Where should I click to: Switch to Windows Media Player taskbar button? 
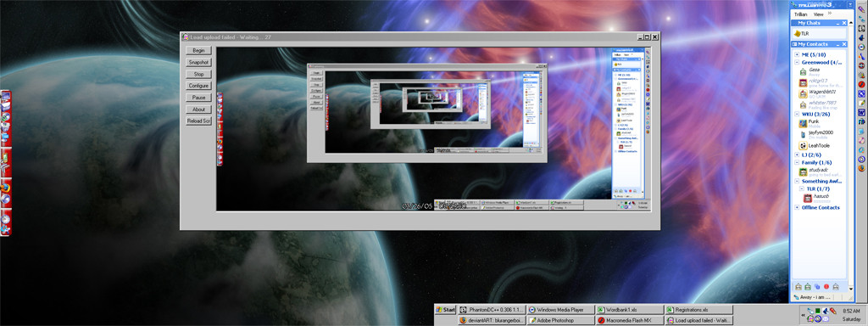[559, 309]
